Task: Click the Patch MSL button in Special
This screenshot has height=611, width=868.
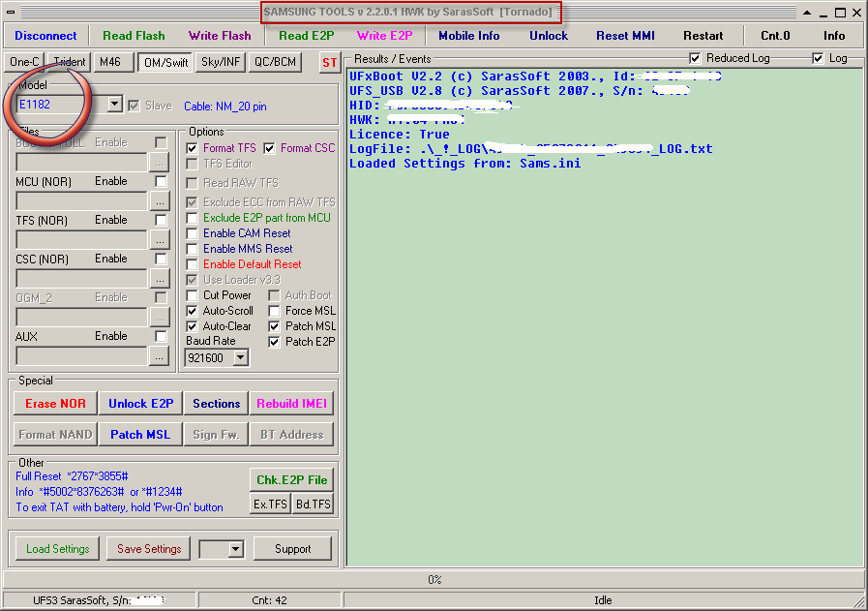Action: [140, 435]
